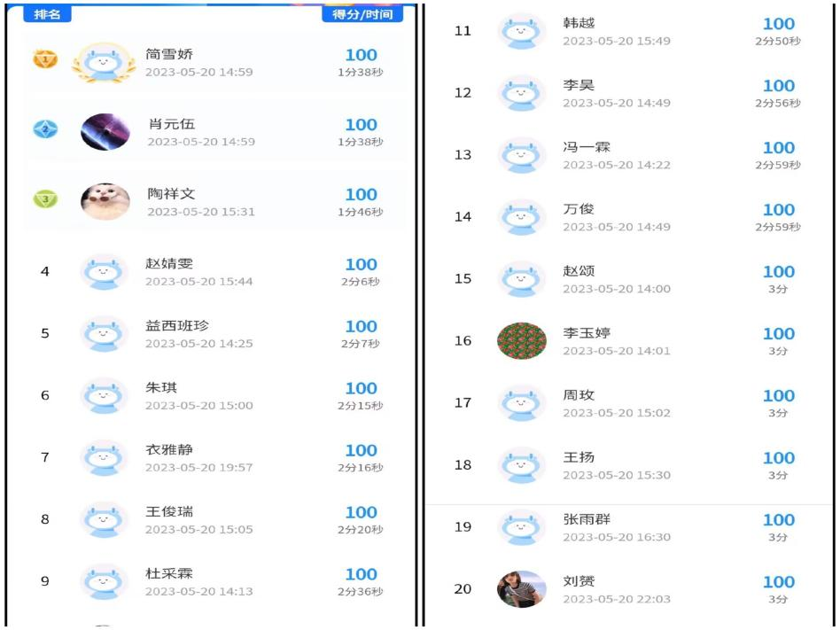
Task: Open 简雪娇's laurel-wreathed avatar
Action: (x=104, y=63)
